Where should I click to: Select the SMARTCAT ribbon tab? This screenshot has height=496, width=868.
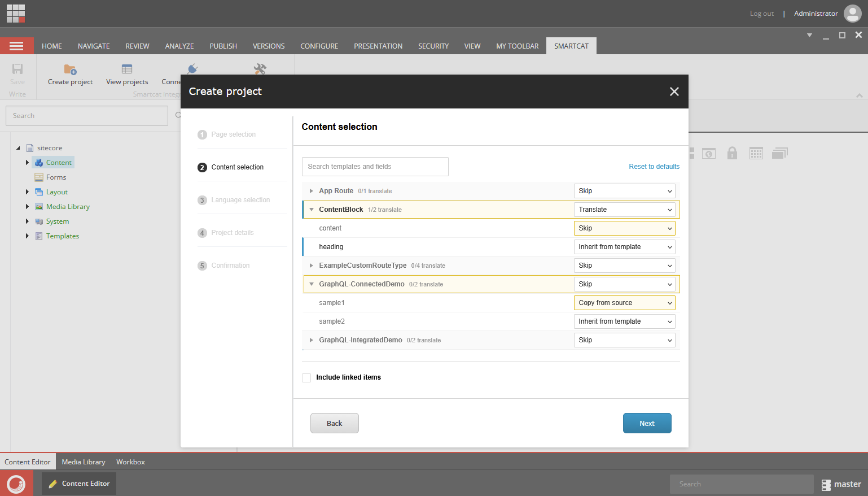(x=571, y=46)
